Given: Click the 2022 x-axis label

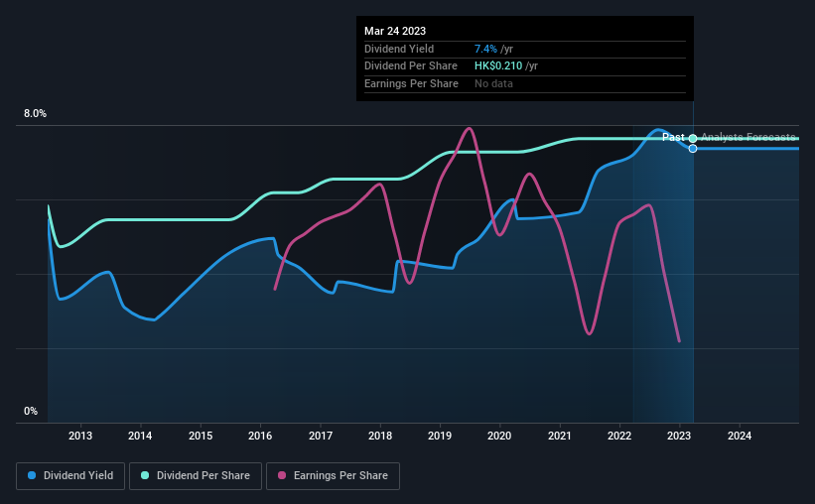Looking at the screenshot, I should click(x=619, y=436).
